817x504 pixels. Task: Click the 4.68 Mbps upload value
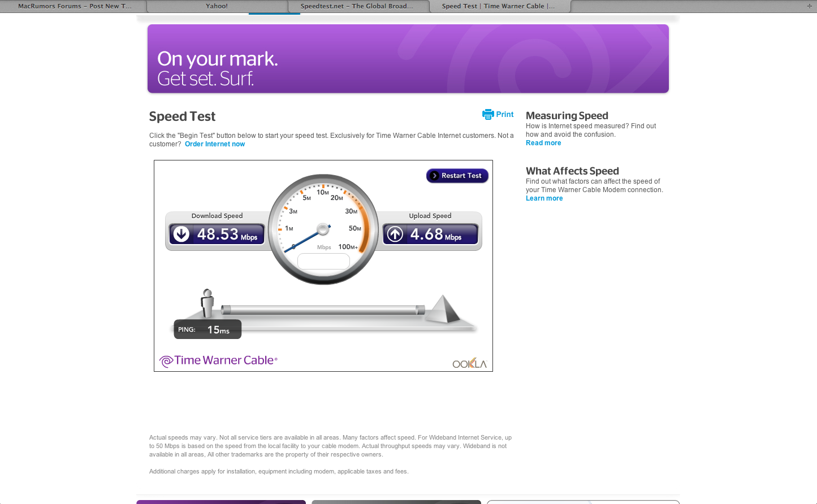click(x=436, y=234)
